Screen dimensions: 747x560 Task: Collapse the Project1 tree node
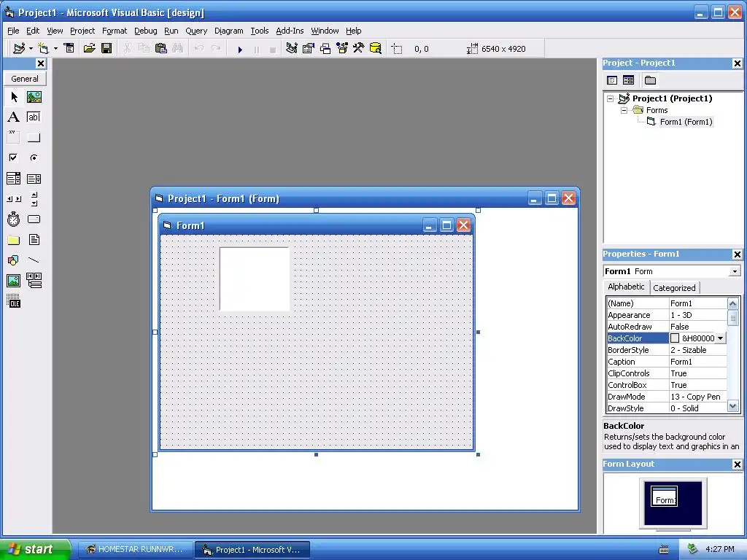[x=611, y=99]
